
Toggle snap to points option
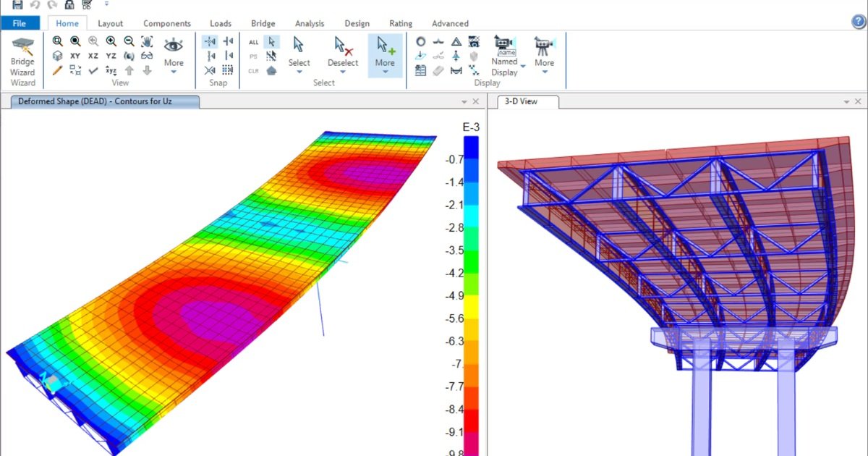tap(210, 42)
